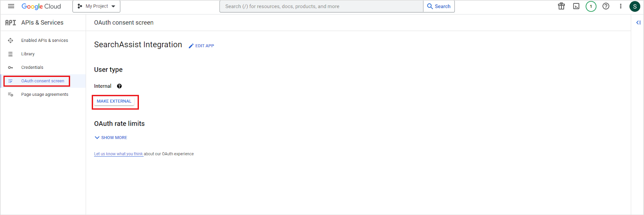Click the Internal user type help icon
644x215 pixels.
119,86
